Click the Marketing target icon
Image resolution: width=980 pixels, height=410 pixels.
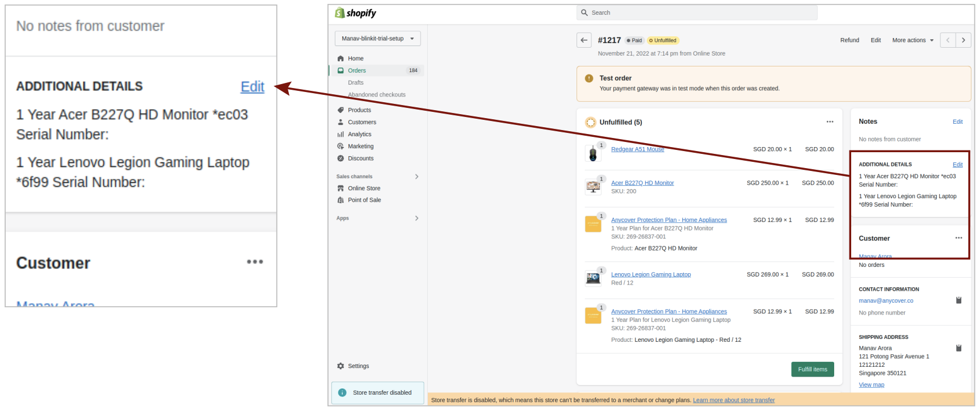340,147
